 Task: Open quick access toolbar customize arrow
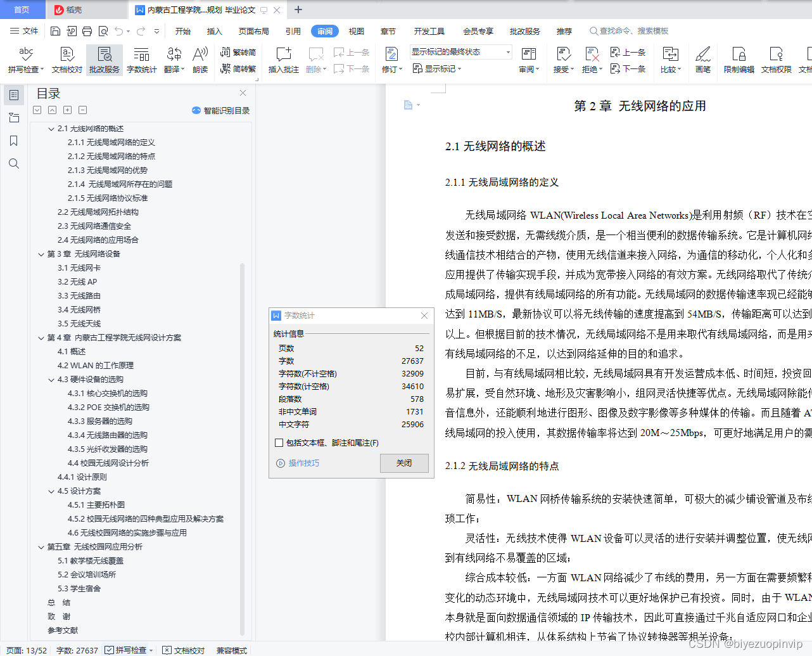[x=156, y=31]
